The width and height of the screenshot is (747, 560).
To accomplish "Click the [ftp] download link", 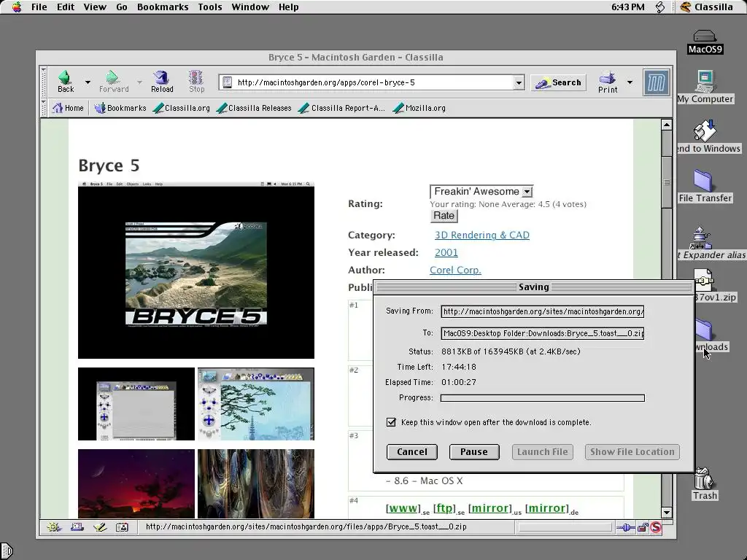I will 444,508.
